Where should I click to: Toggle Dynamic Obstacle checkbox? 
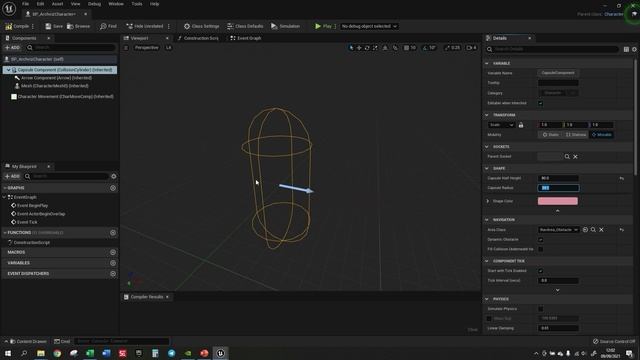540,240
